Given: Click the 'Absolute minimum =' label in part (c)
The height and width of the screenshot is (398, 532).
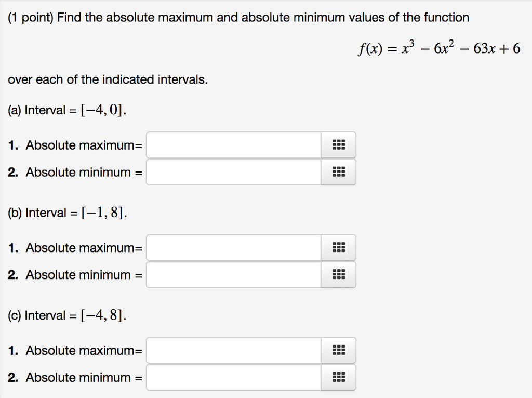Looking at the screenshot, I should (84, 377).
